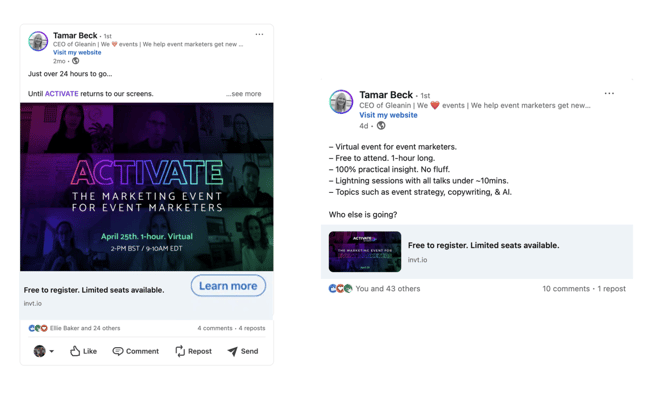Screen dimensions: 670x401
Task: Open the 4 reposts link
Action: (x=252, y=328)
